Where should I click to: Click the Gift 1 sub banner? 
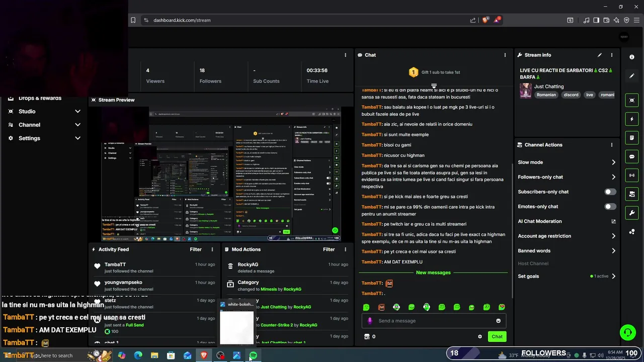pyautogui.click(x=434, y=72)
